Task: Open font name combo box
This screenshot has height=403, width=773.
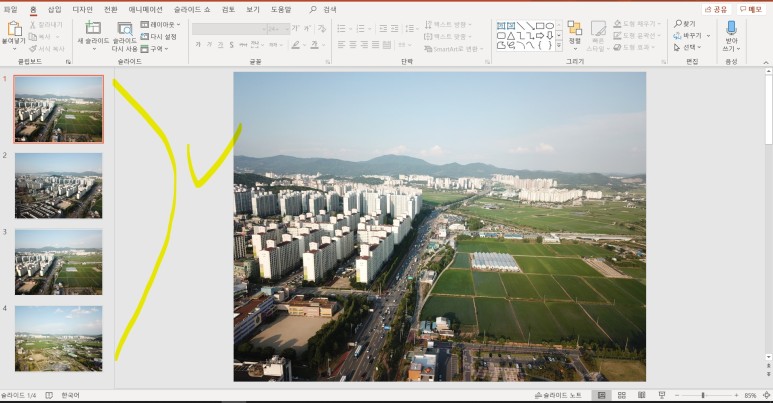Action: coord(230,29)
